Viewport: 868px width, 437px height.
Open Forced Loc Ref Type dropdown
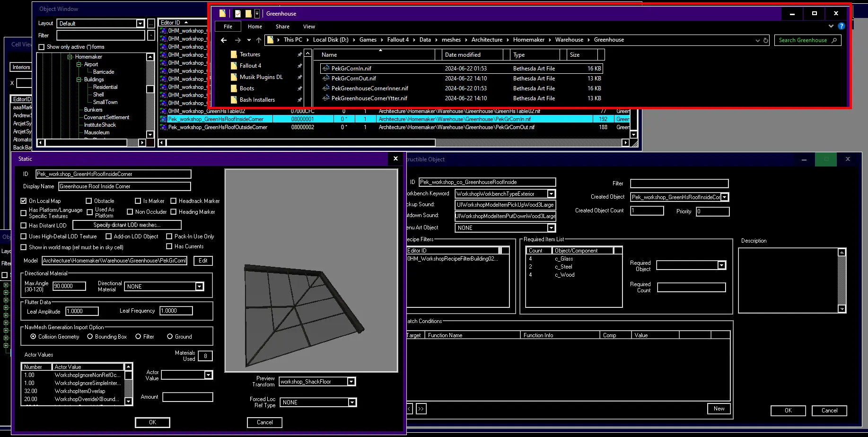[x=352, y=402]
